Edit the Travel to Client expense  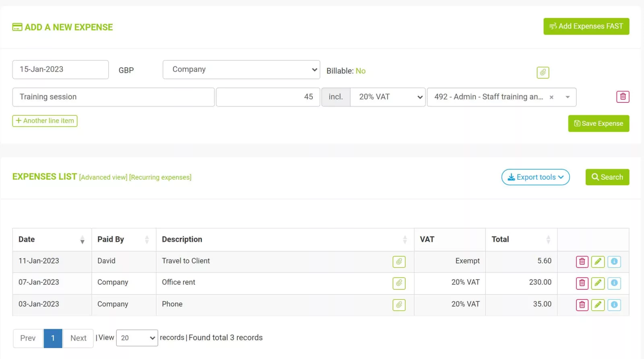[598, 261]
